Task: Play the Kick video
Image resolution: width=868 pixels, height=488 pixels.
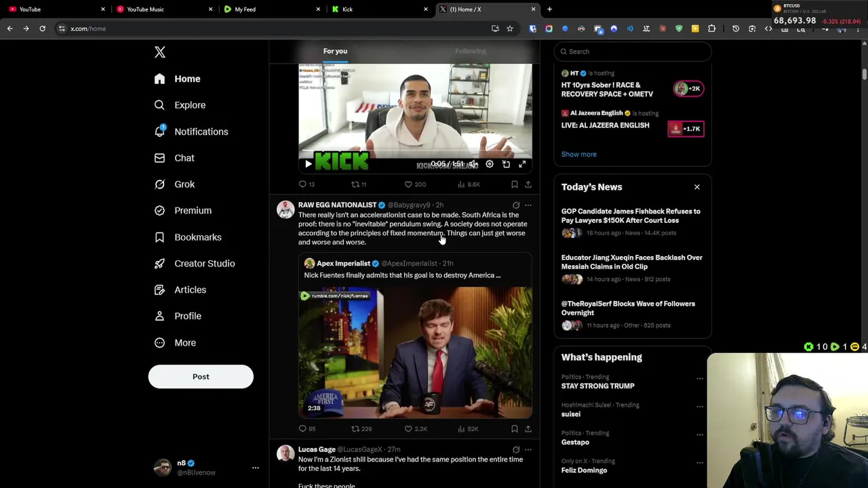Action: click(309, 164)
